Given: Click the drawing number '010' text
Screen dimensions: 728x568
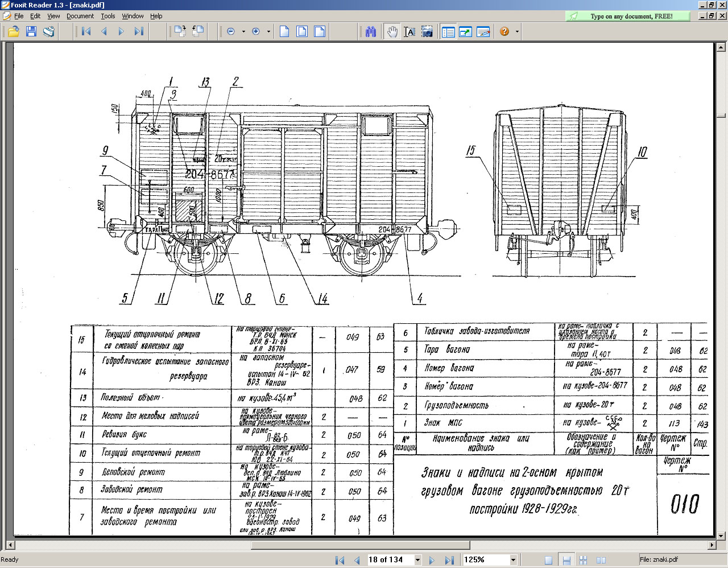Looking at the screenshot, I should click(685, 504).
